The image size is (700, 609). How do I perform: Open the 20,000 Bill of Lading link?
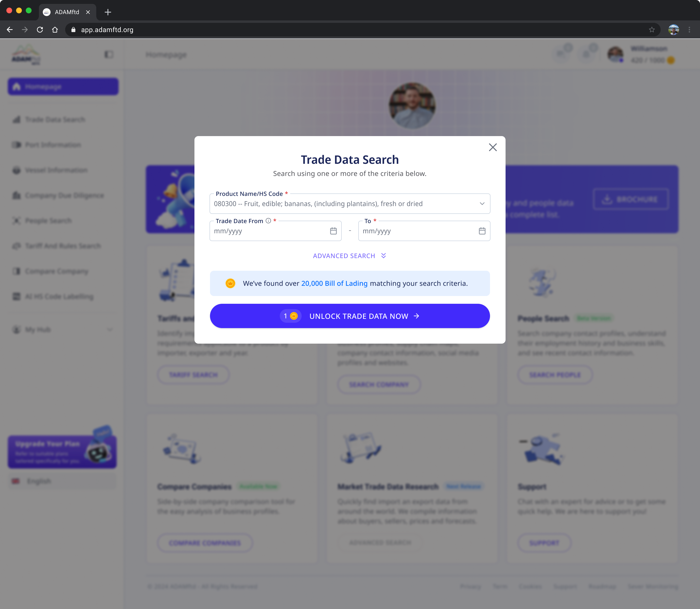point(334,283)
